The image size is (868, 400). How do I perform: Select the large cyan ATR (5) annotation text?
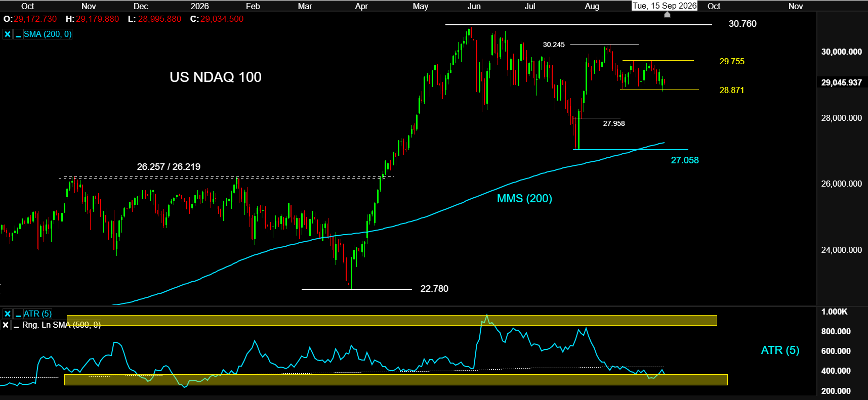pos(780,350)
